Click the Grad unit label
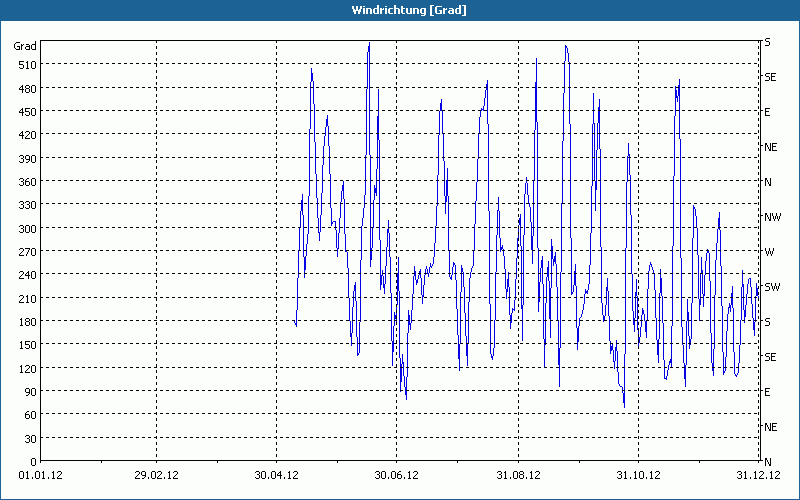The height and width of the screenshot is (500, 800). (x=25, y=46)
